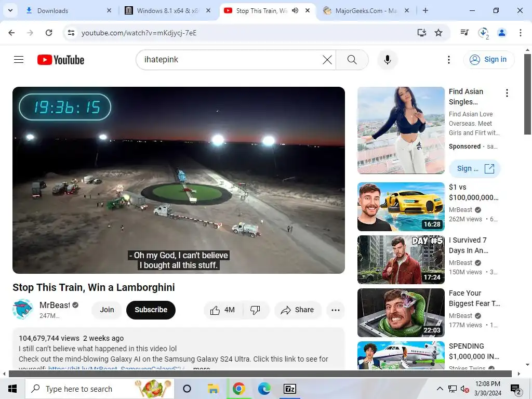Dislike the video with thumbs down

point(255,310)
